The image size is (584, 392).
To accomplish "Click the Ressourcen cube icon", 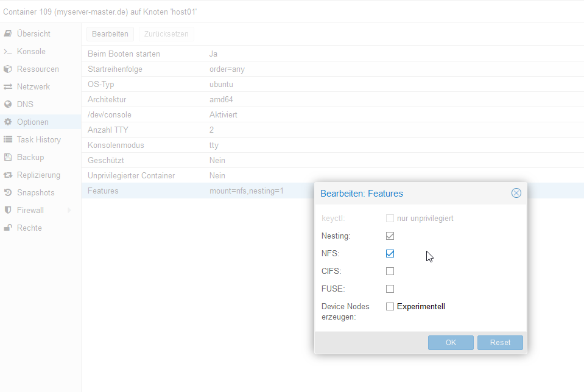I will (x=8, y=69).
